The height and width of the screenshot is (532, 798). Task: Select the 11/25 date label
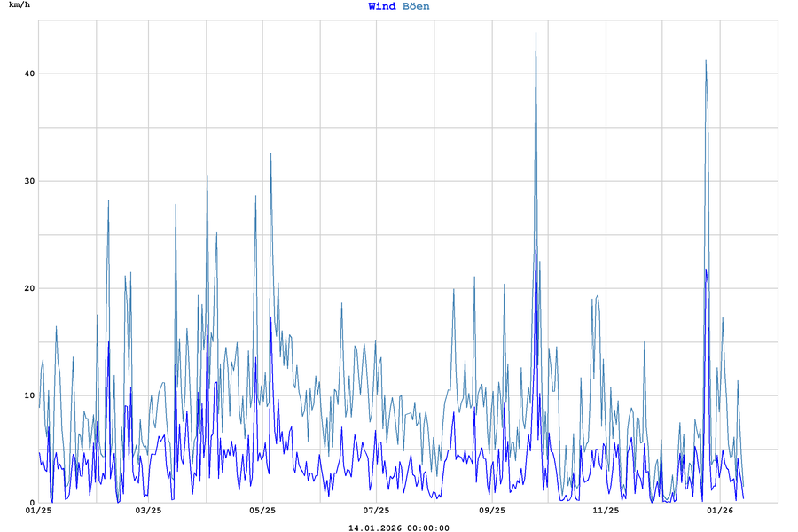click(606, 511)
